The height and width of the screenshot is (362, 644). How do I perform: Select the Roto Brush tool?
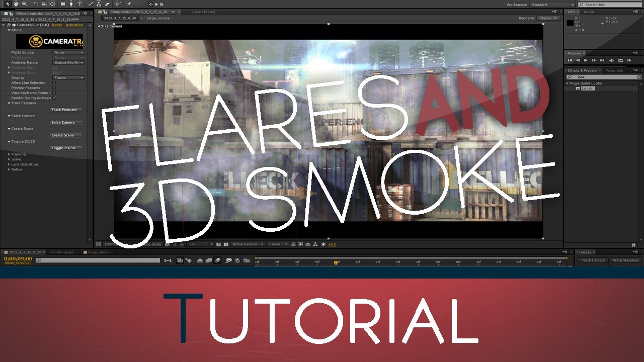(x=119, y=4)
